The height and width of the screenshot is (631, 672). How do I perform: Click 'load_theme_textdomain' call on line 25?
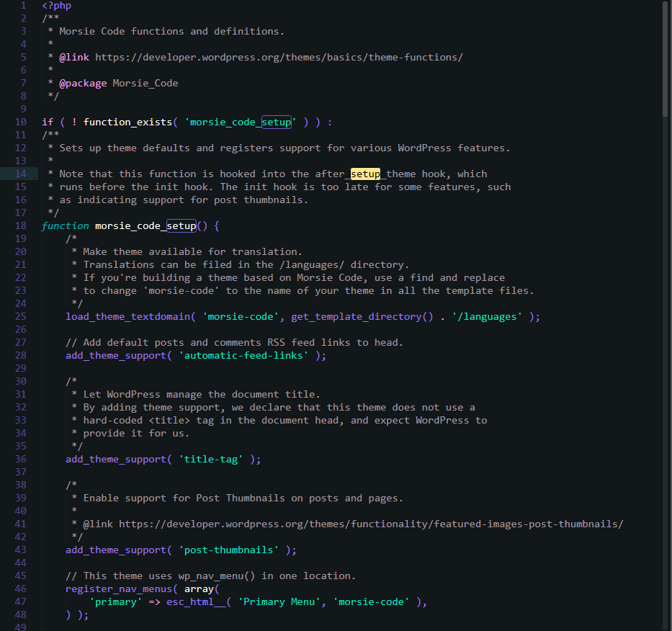point(127,317)
